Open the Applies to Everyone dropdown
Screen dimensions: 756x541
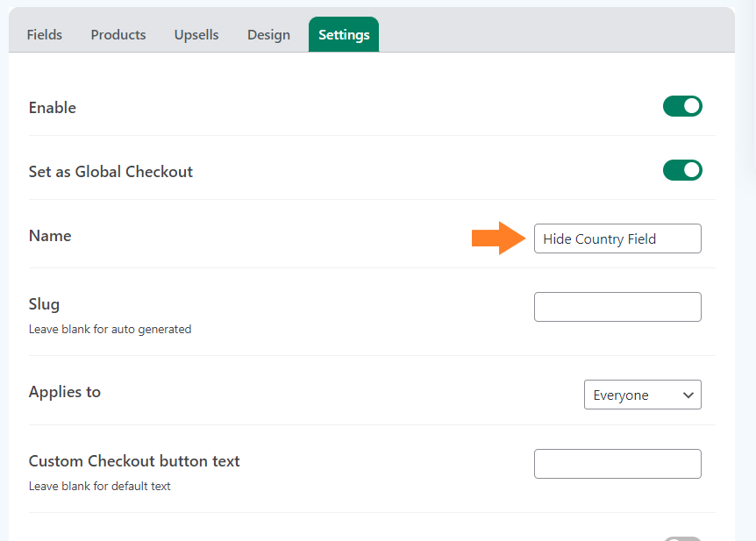tap(643, 395)
